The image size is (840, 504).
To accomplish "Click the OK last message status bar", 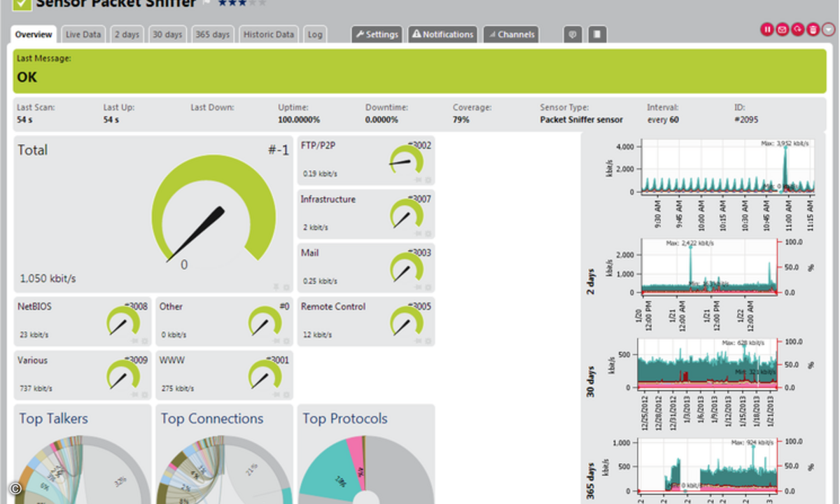I will [420, 71].
